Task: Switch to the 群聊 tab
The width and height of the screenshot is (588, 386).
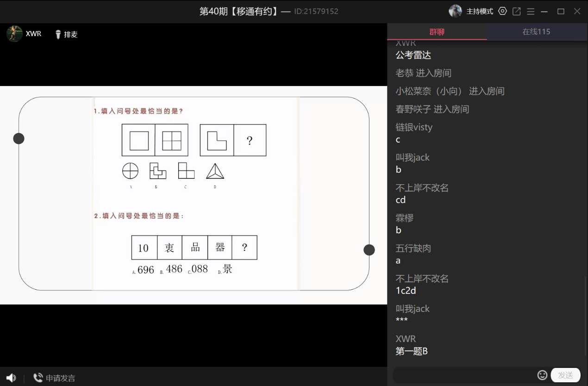Action: coord(437,32)
